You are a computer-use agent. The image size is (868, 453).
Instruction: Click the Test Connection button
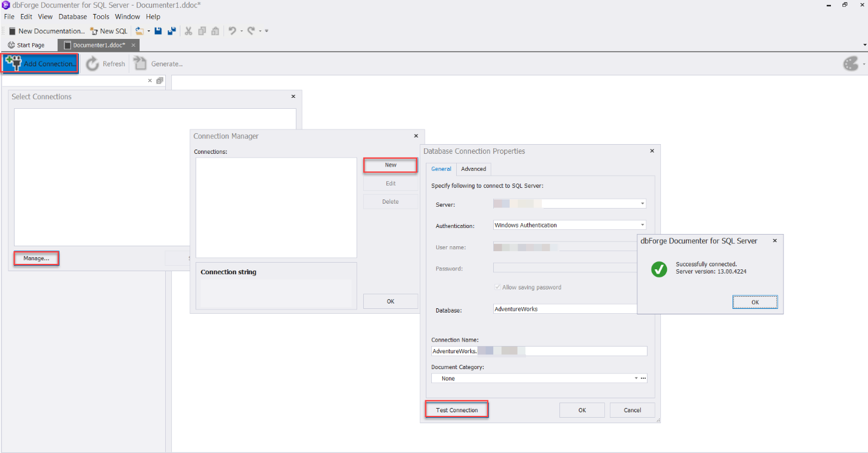[x=457, y=410]
